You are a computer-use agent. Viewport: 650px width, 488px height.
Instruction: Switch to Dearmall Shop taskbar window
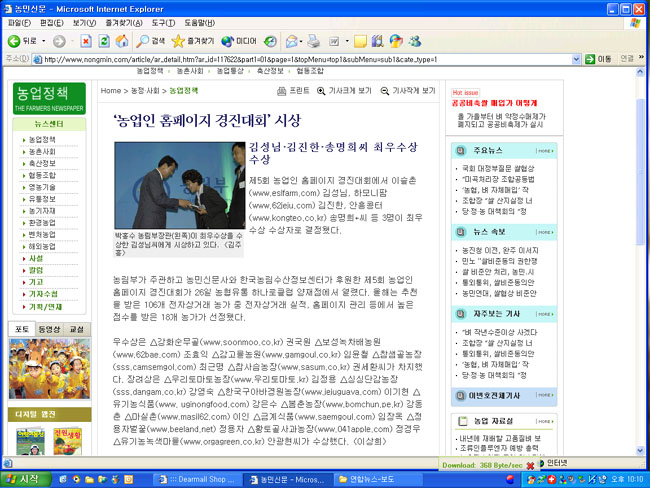click(x=197, y=480)
